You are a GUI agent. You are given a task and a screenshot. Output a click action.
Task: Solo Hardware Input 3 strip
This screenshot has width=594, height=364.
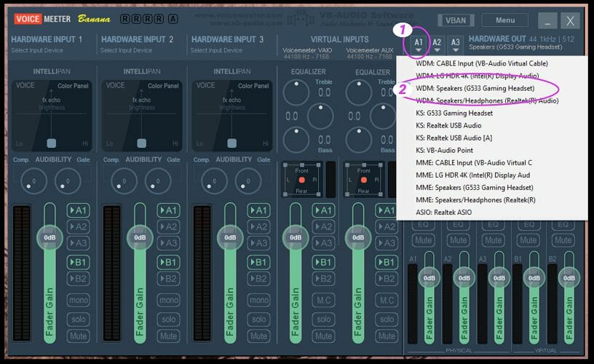pyautogui.click(x=258, y=319)
